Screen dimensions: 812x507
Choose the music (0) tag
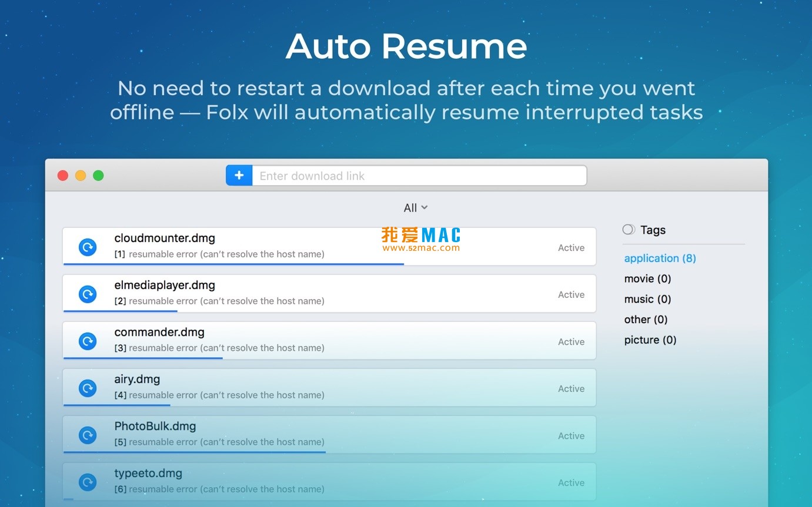point(647,300)
